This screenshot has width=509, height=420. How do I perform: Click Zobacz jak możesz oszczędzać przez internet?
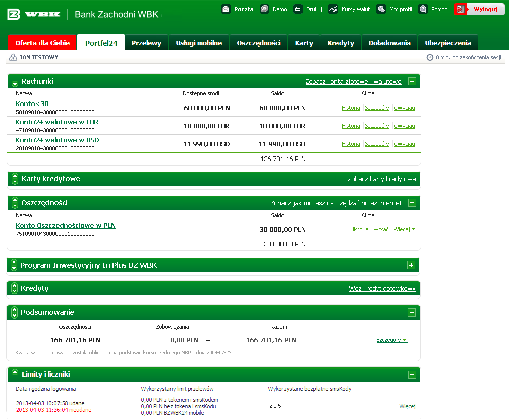[x=336, y=203]
